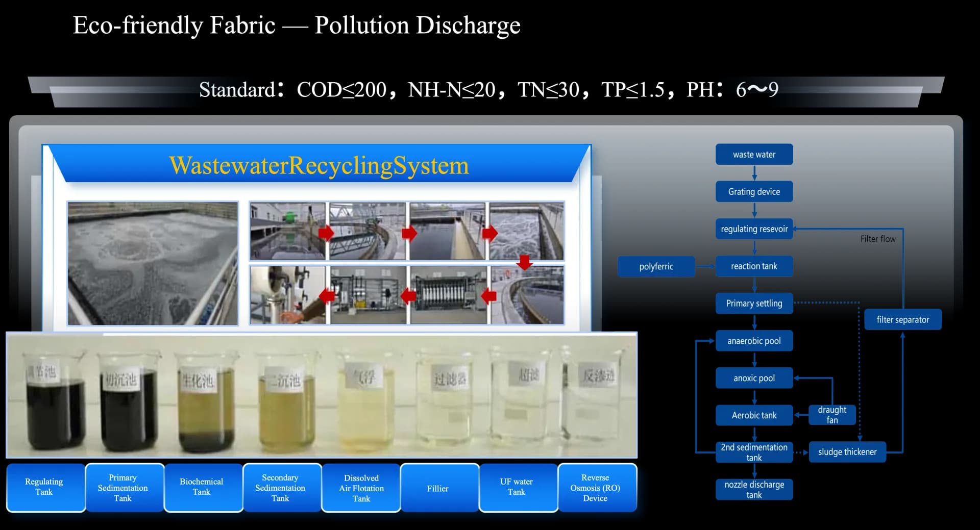
Task: Open the 'nozzle discharge tank' box
Action: pos(754,489)
